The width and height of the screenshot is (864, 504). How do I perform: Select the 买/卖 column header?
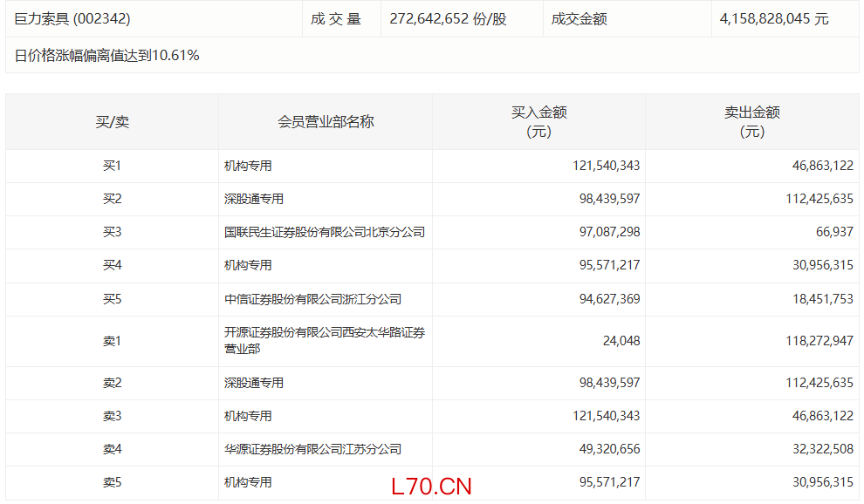(x=112, y=122)
